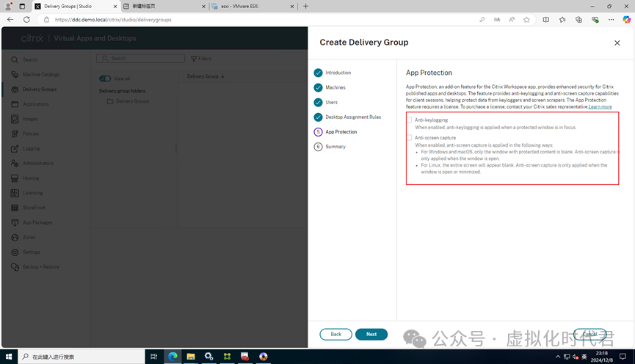Enable the Anti-keylogging checkbox
Viewport: 635px width, 364px height.
(410, 120)
